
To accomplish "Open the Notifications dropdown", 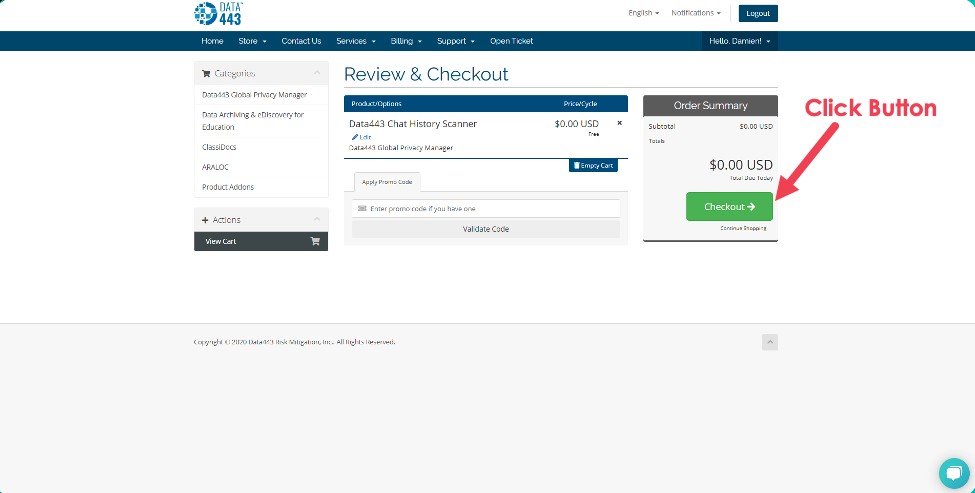I will (x=696, y=13).
